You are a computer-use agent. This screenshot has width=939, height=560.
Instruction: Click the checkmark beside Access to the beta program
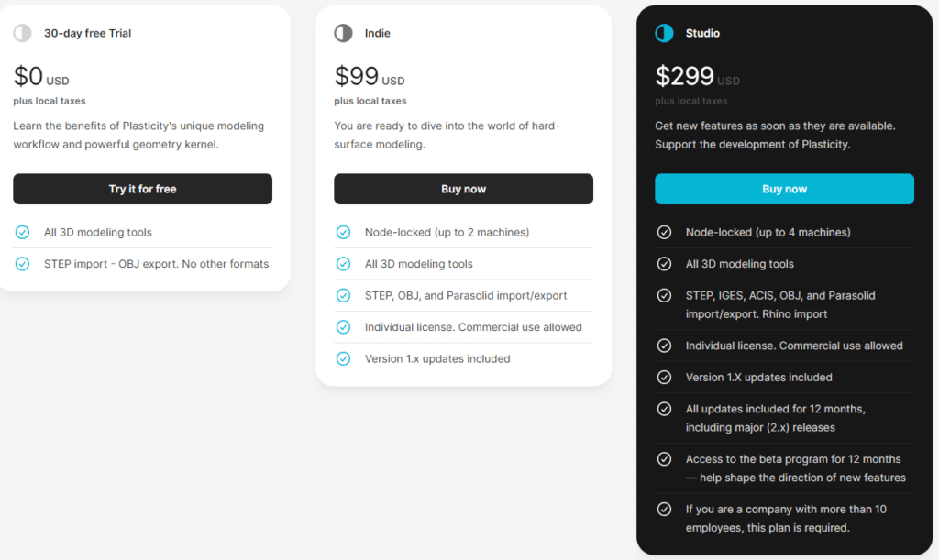pyautogui.click(x=664, y=459)
